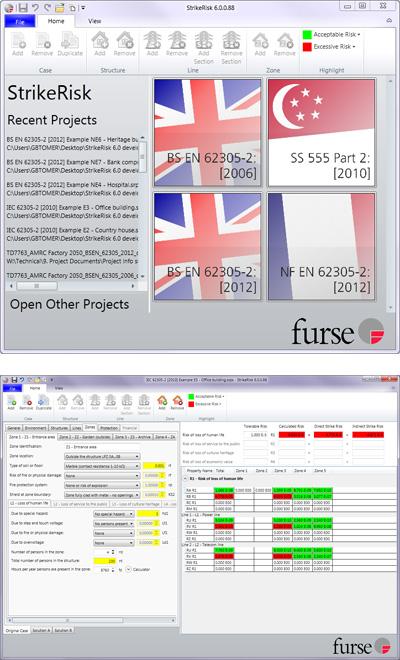This screenshot has height=660, width=400.
Task: Click Add Section icon in upper window
Action: pos(204,40)
